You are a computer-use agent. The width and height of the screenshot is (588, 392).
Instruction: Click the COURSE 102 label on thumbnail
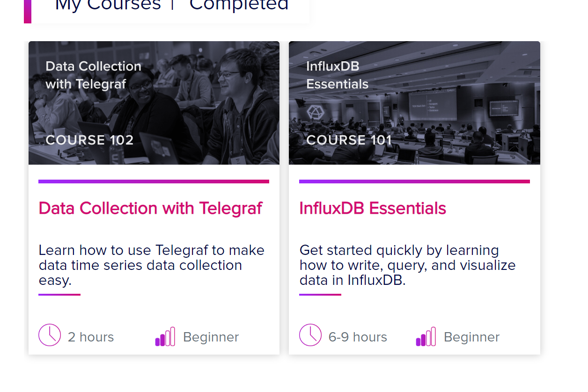click(89, 140)
